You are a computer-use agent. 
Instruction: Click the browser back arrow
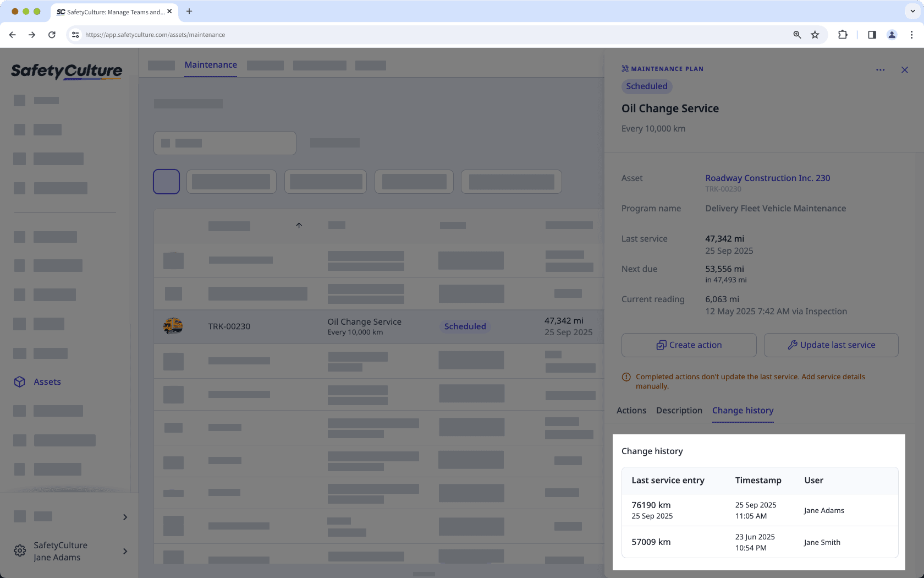coord(12,34)
